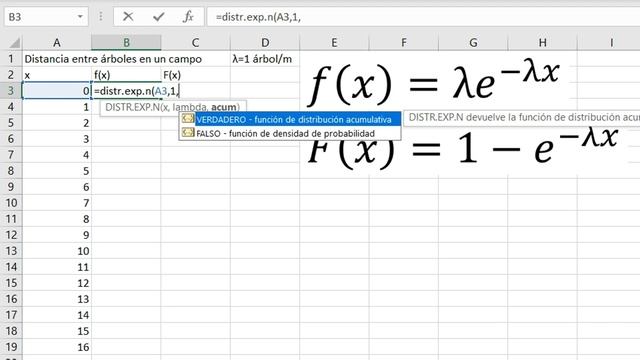
Task: Open Insert Function with the fx icon
Action: pyautogui.click(x=188, y=17)
